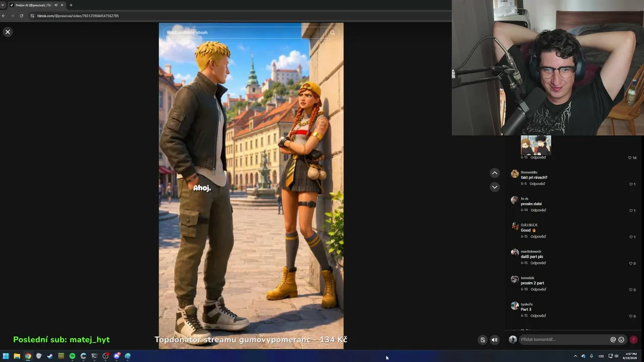Show hidden system tray icons
Screen dimensions: 644x362
tap(576, 356)
